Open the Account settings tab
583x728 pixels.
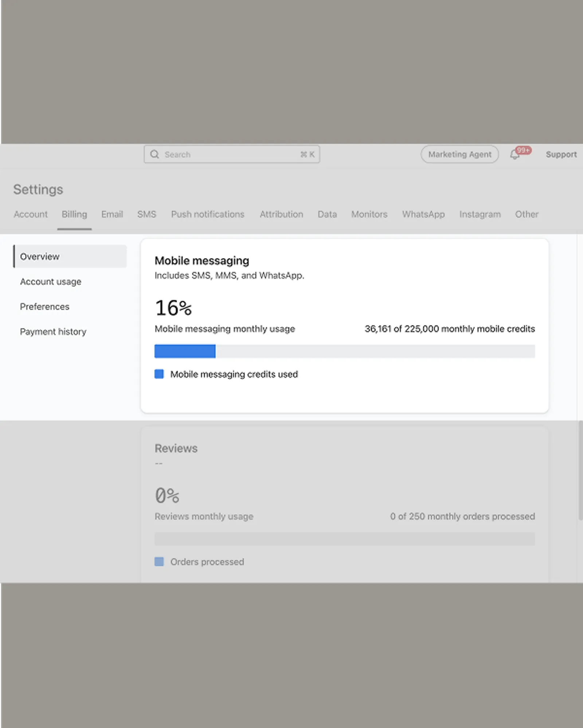point(31,214)
